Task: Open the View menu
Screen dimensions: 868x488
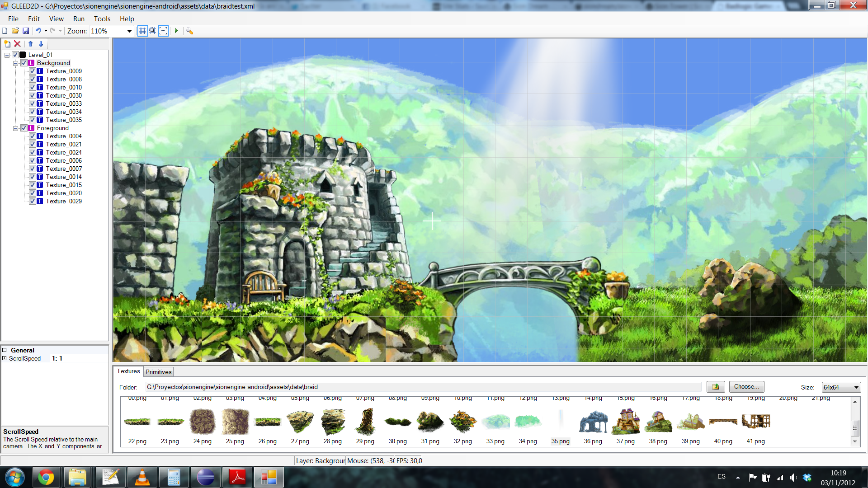Action: (x=57, y=19)
